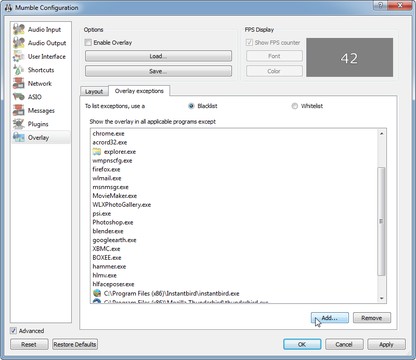This screenshot has width=416, height=360.
Task: Select the ASIO settings icon
Action: (19, 97)
